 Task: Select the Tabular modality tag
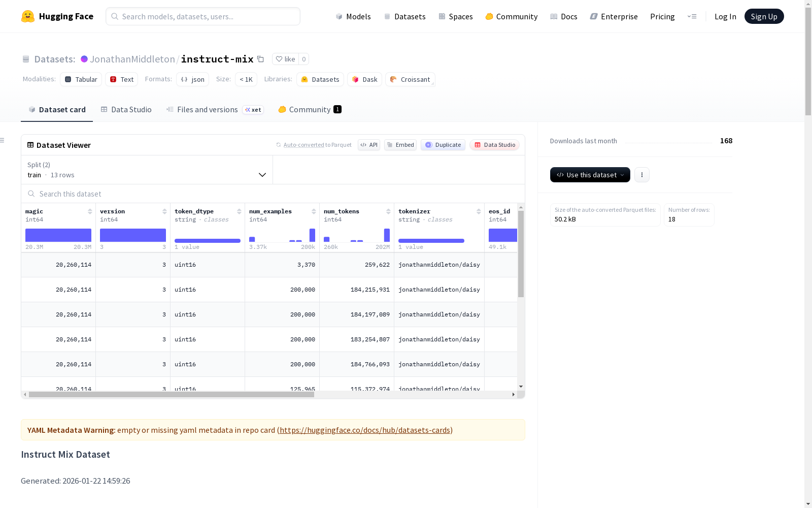pyautogui.click(x=81, y=79)
